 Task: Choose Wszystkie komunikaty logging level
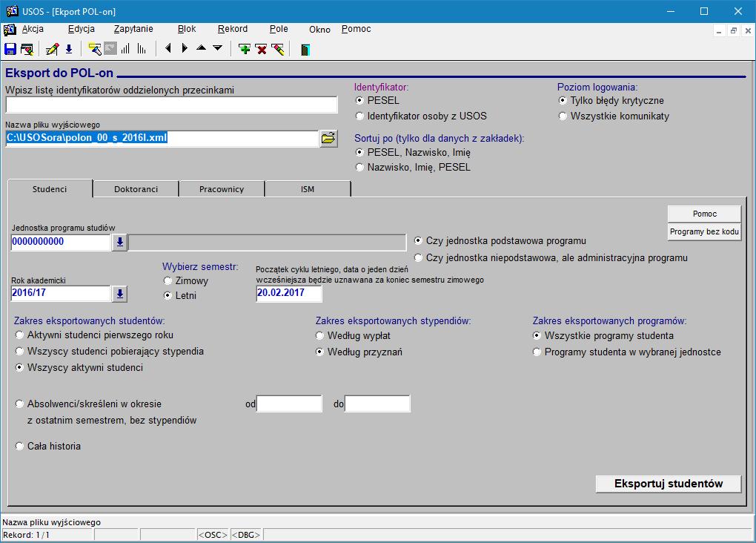click(x=562, y=116)
